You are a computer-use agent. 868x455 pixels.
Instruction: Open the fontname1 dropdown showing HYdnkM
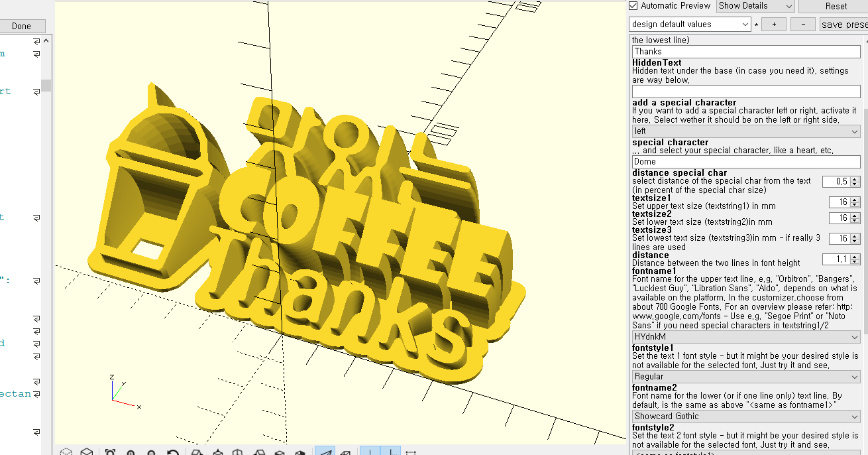746,337
